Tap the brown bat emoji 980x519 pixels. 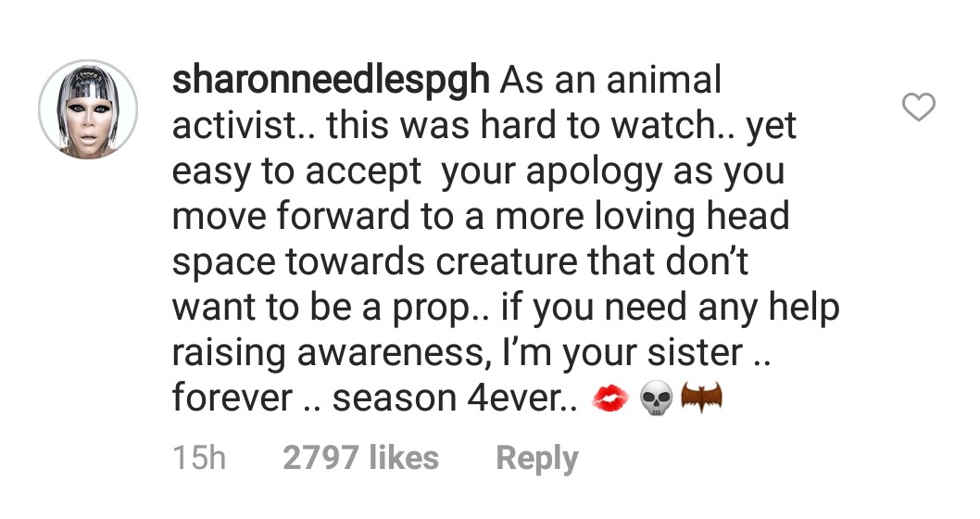pyautogui.click(x=700, y=399)
